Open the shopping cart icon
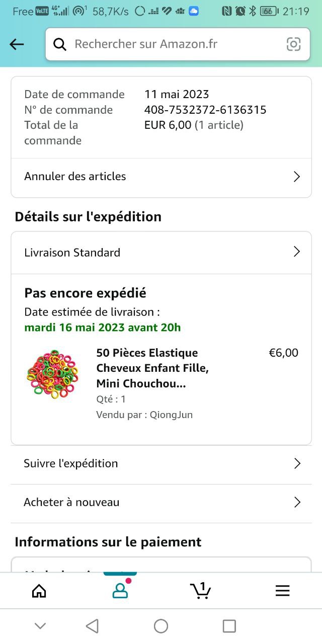Viewport: 322px width, 644px height. pos(200,590)
